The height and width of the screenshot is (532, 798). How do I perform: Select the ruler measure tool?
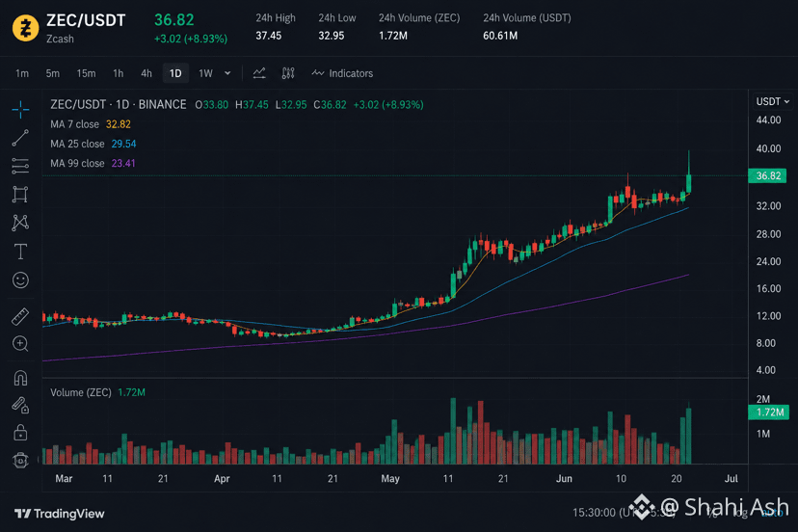click(20, 317)
